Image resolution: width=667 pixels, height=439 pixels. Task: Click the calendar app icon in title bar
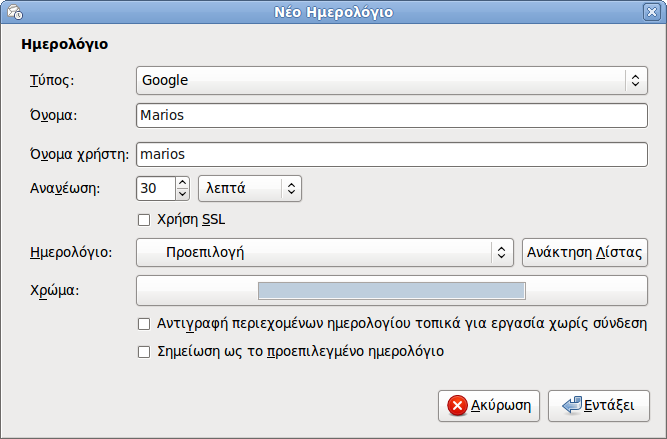[x=15, y=12]
